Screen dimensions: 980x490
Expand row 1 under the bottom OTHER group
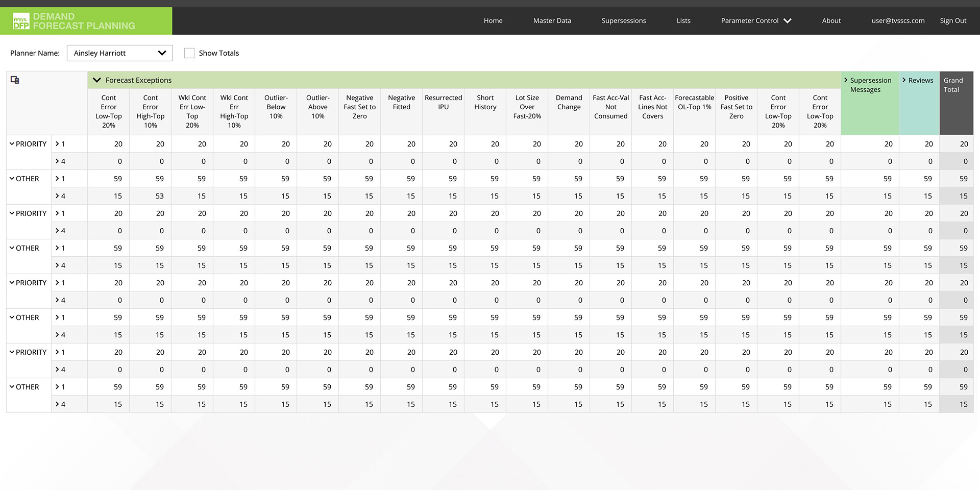click(57, 387)
